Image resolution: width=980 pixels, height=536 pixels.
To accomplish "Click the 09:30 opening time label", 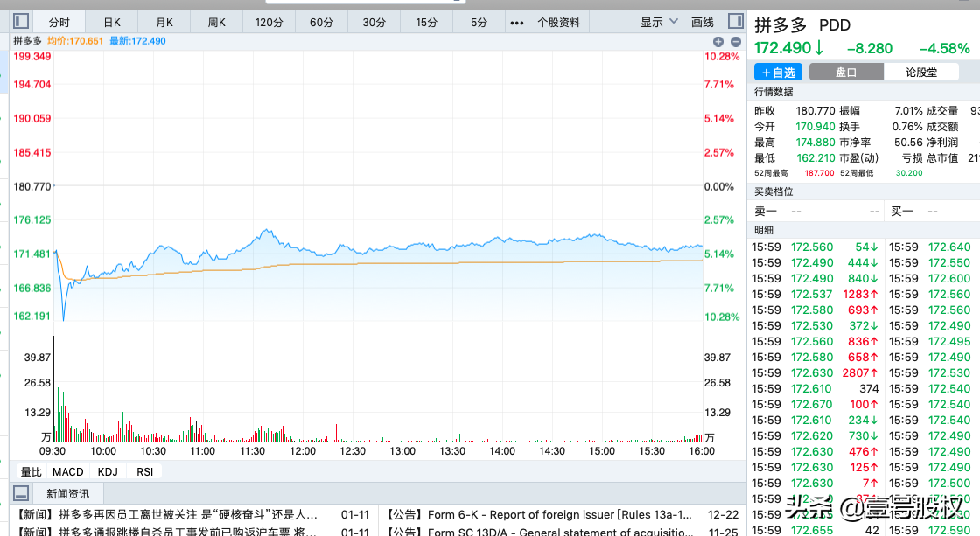I will [x=52, y=451].
